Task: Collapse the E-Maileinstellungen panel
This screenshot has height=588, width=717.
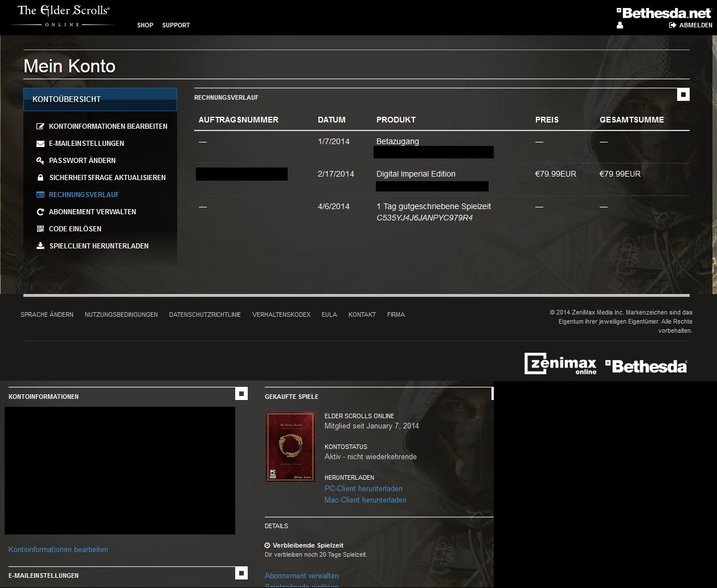Action: 241,573
